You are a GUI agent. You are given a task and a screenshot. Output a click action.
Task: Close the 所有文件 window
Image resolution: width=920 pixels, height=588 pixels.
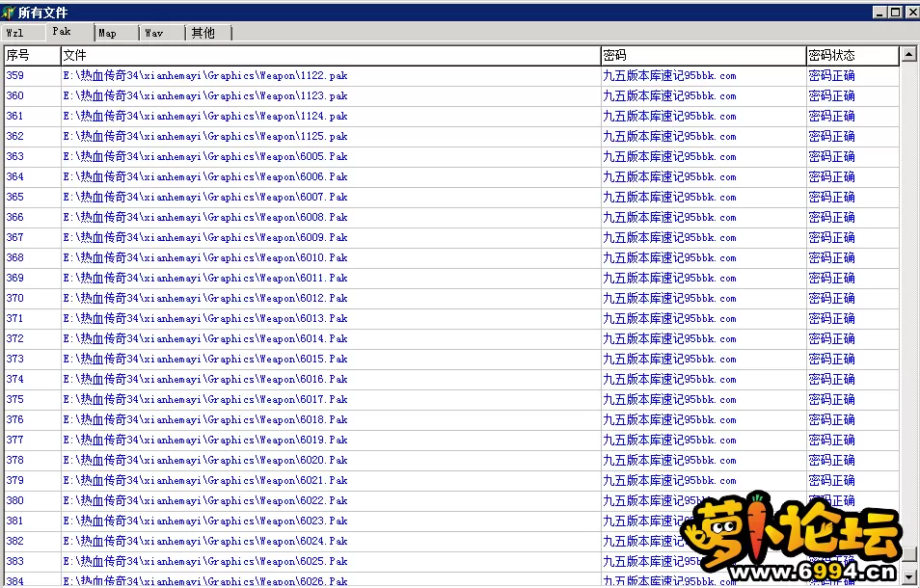(x=911, y=13)
